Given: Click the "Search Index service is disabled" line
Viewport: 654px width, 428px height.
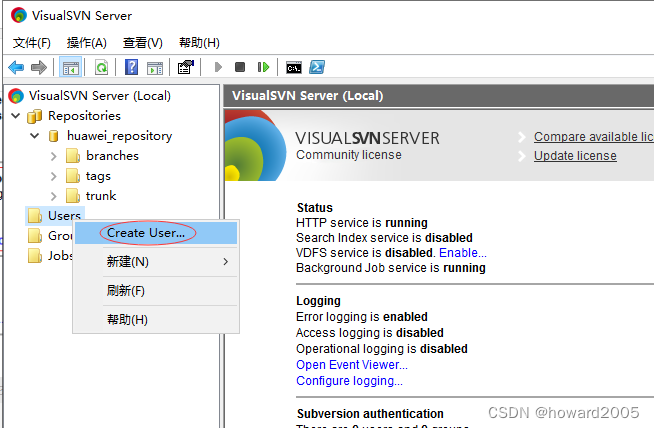Looking at the screenshot, I should (x=384, y=238).
